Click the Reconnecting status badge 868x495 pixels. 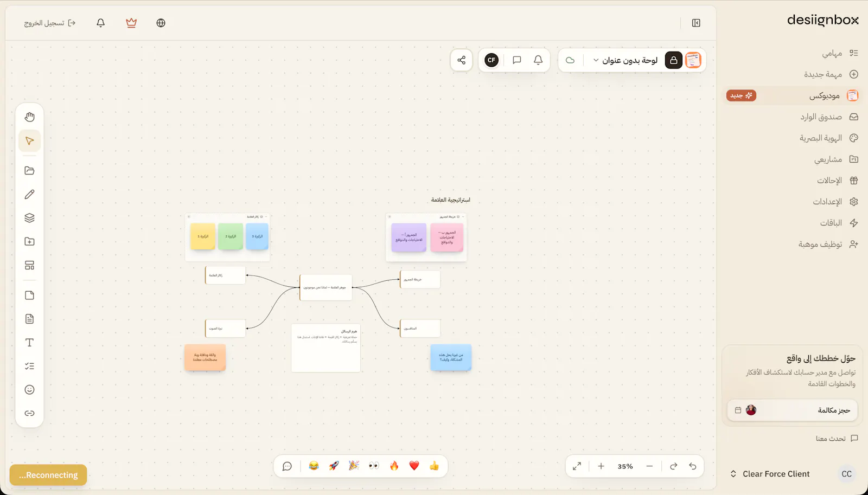[x=48, y=475]
